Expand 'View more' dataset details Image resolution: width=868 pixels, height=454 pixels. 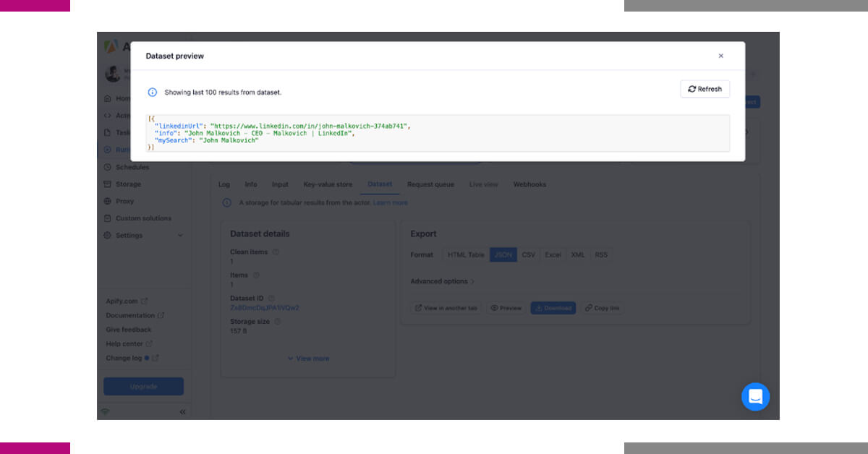[308, 359]
